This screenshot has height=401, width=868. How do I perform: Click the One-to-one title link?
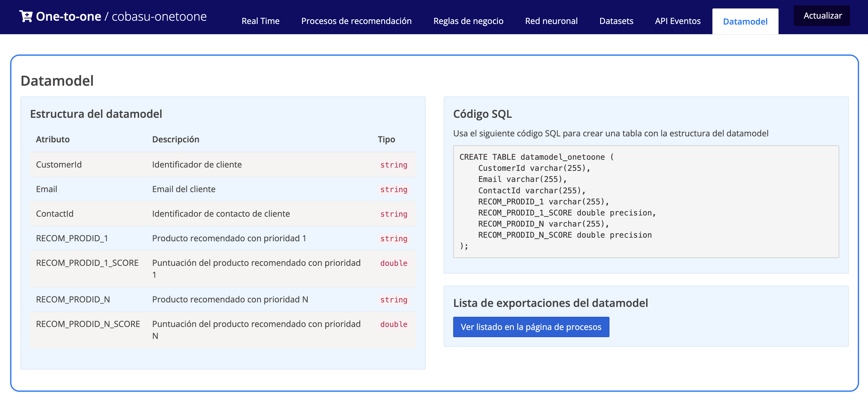68,16
